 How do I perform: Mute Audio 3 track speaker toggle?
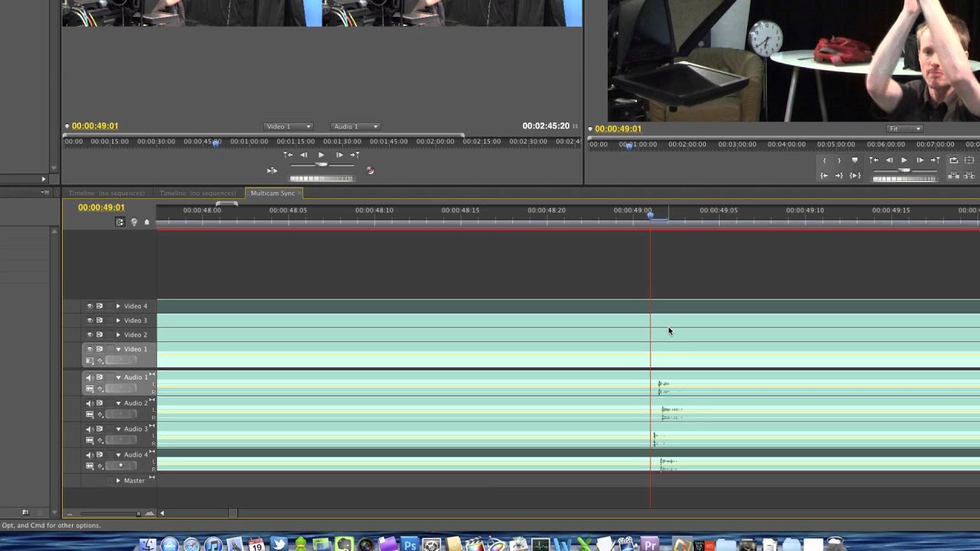click(x=90, y=429)
